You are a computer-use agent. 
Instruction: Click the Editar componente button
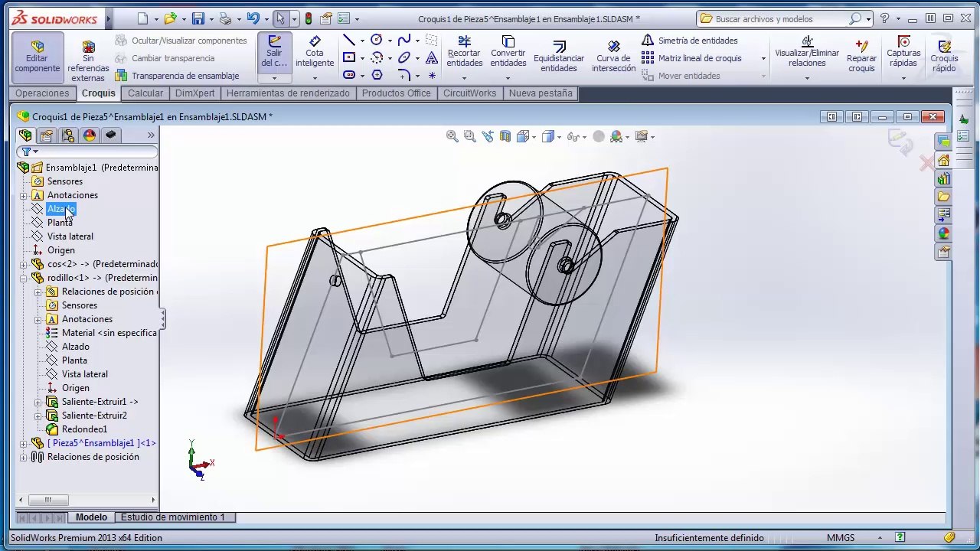[37, 57]
